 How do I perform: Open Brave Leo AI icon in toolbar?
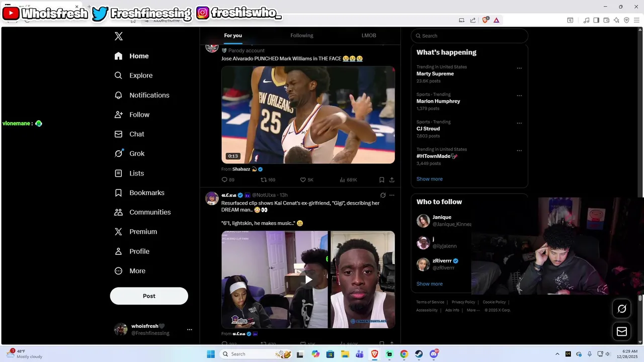click(x=616, y=20)
